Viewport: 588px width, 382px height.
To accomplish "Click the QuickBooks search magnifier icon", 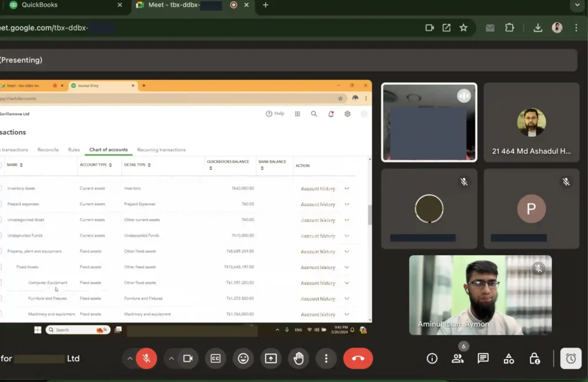I will (314, 114).
